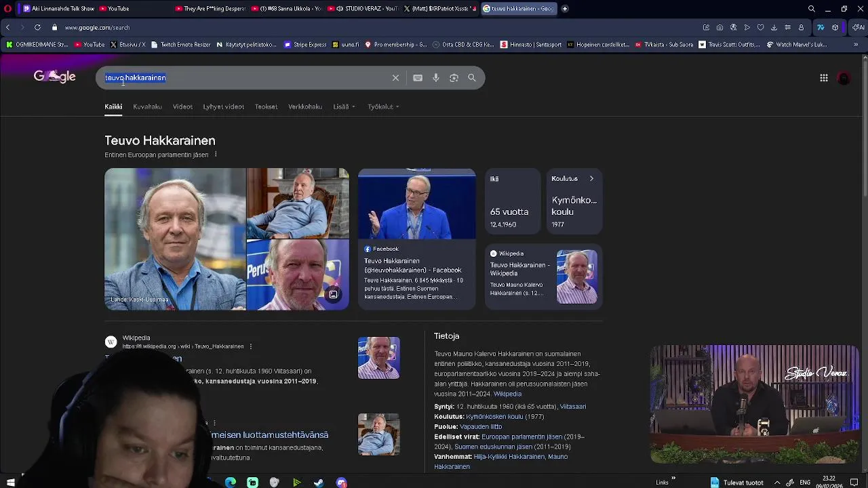
Task: Take a snapshot with the camera icon
Action: (x=719, y=28)
